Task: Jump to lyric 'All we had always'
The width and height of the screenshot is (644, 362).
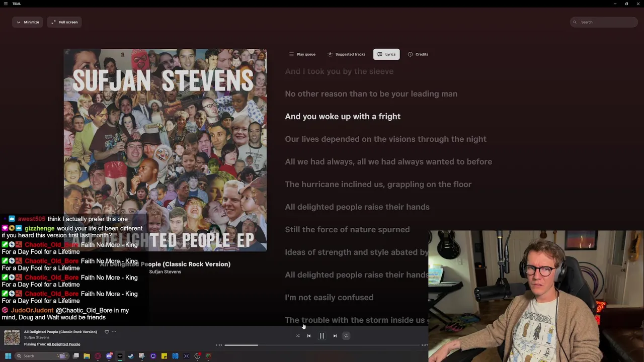Action: [x=388, y=162]
